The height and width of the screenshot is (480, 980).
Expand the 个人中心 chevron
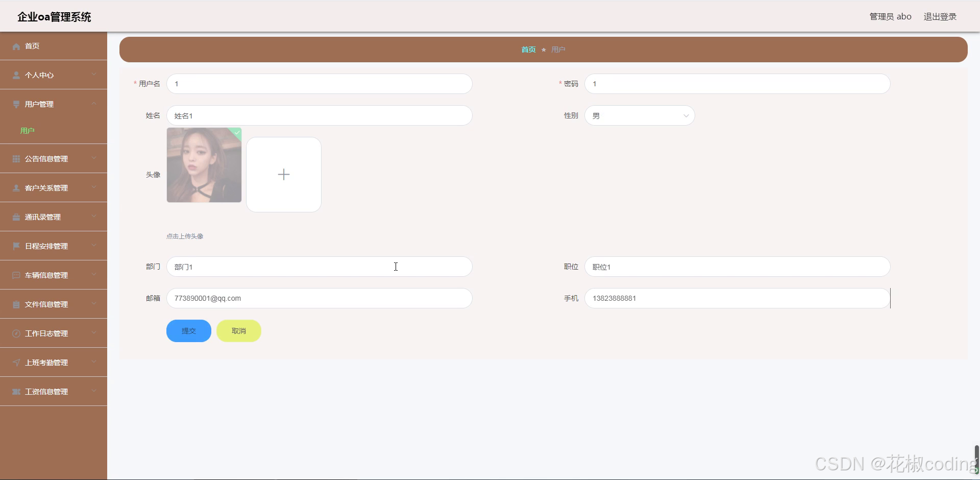click(x=94, y=75)
